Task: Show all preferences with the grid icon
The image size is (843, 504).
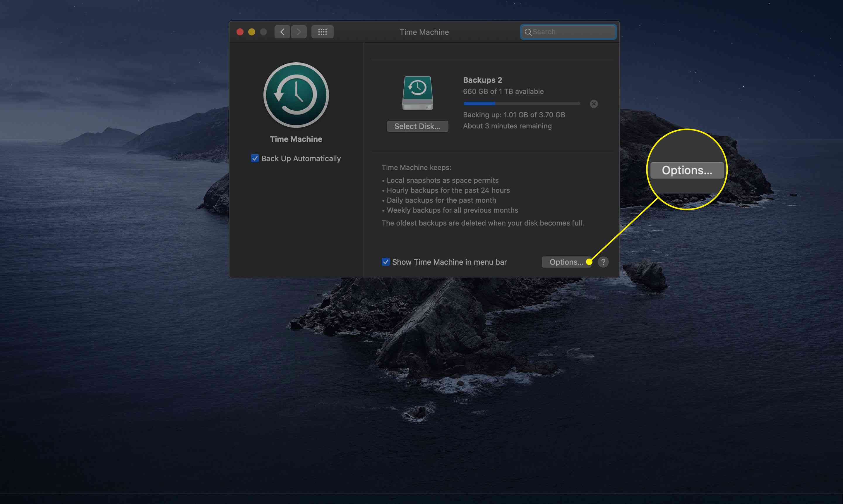Action: 322,32
